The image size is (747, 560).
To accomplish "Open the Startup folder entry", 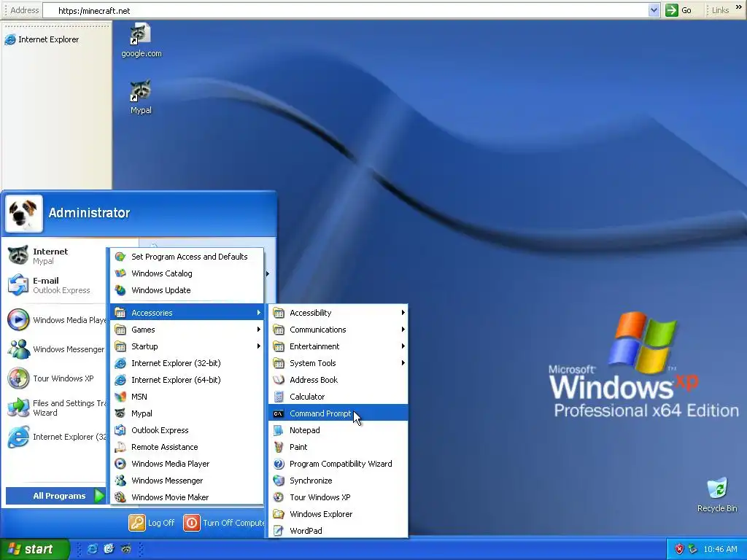I will pyautogui.click(x=187, y=346).
